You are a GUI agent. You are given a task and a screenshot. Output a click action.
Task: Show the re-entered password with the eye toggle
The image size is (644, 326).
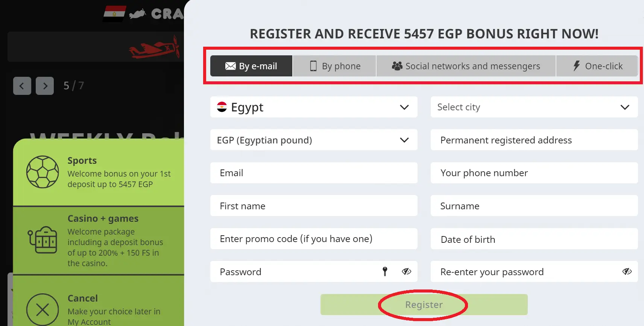(x=626, y=271)
